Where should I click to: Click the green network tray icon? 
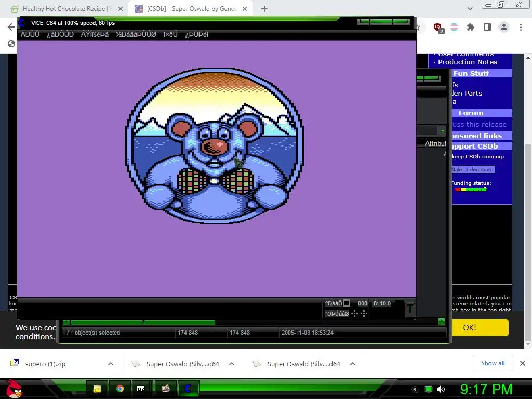click(x=429, y=389)
